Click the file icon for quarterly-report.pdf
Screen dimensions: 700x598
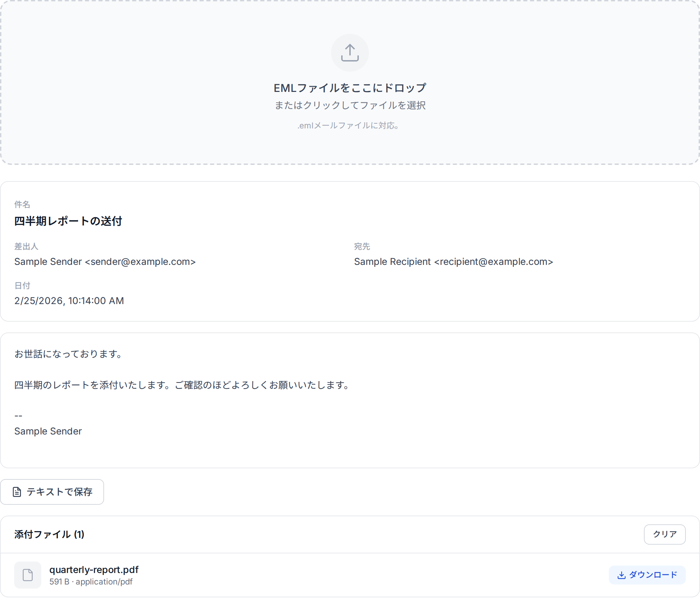tap(28, 575)
